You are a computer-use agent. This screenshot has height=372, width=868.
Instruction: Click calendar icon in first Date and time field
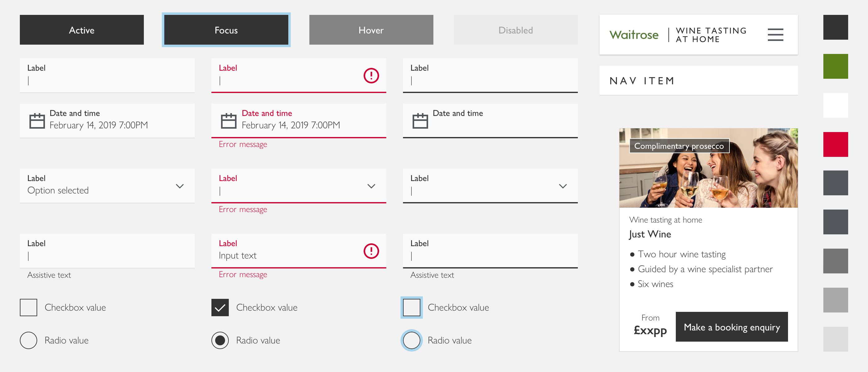coord(37,121)
